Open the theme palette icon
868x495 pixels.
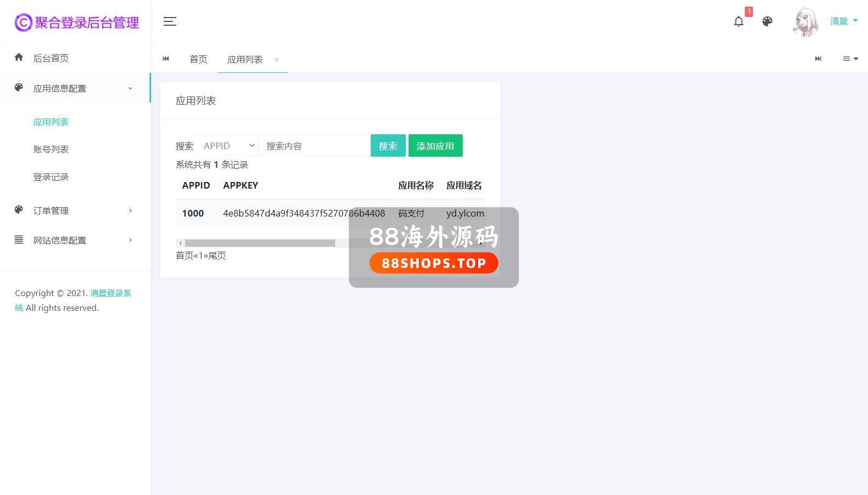point(767,21)
